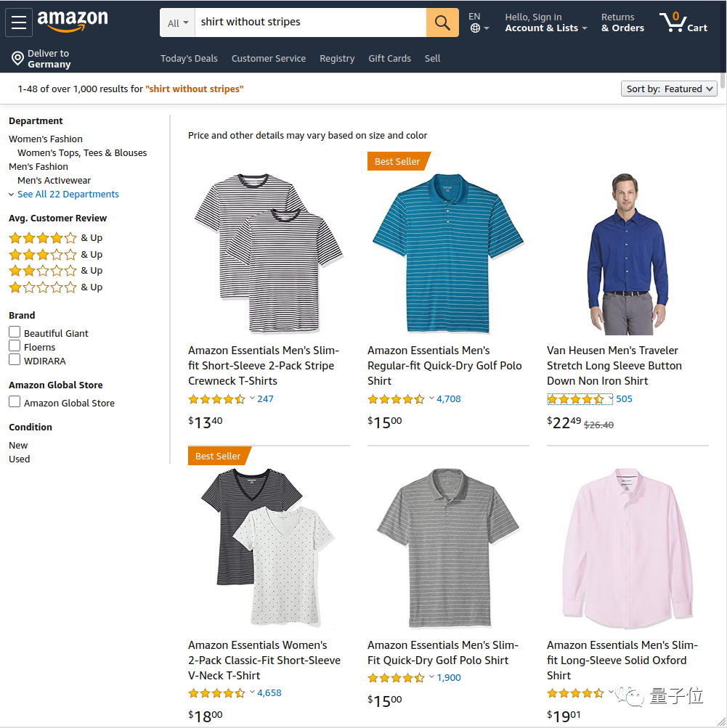Open the All search category dropdown
The image size is (727, 728).
(x=177, y=23)
